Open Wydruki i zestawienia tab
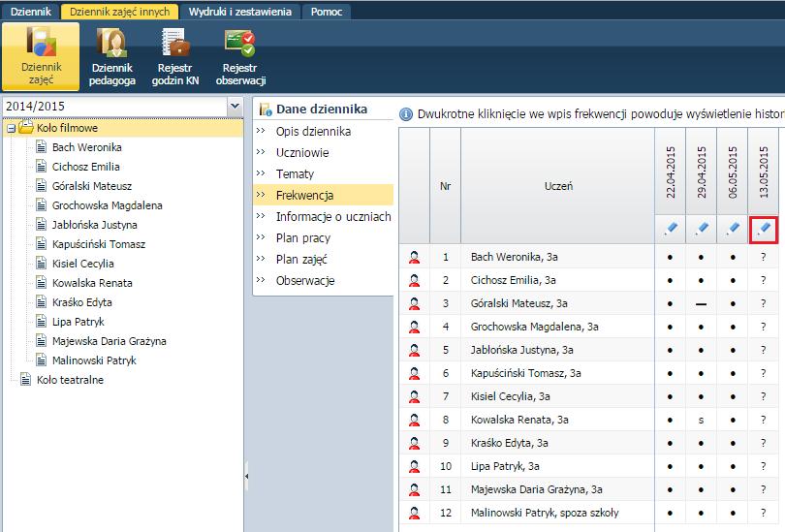This screenshot has width=785, height=532. (239, 12)
